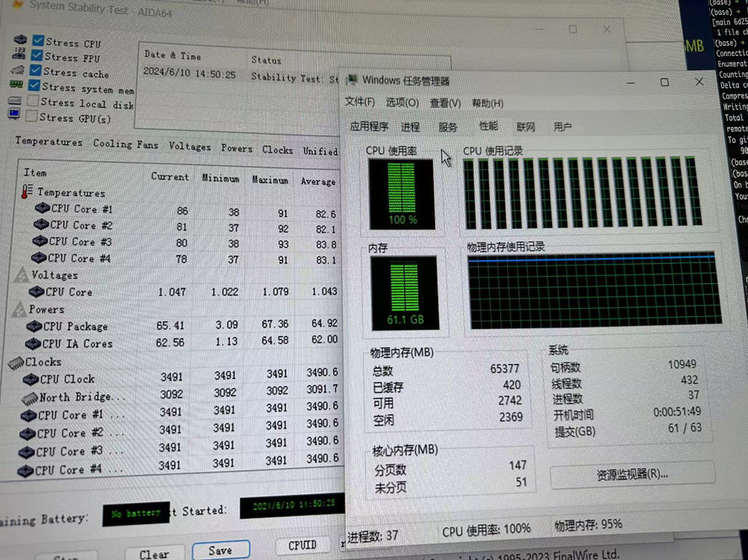The width and height of the screenshot is (748, 560).
Task: Click the No battery indicator
Action: click(x=136, y=514)
